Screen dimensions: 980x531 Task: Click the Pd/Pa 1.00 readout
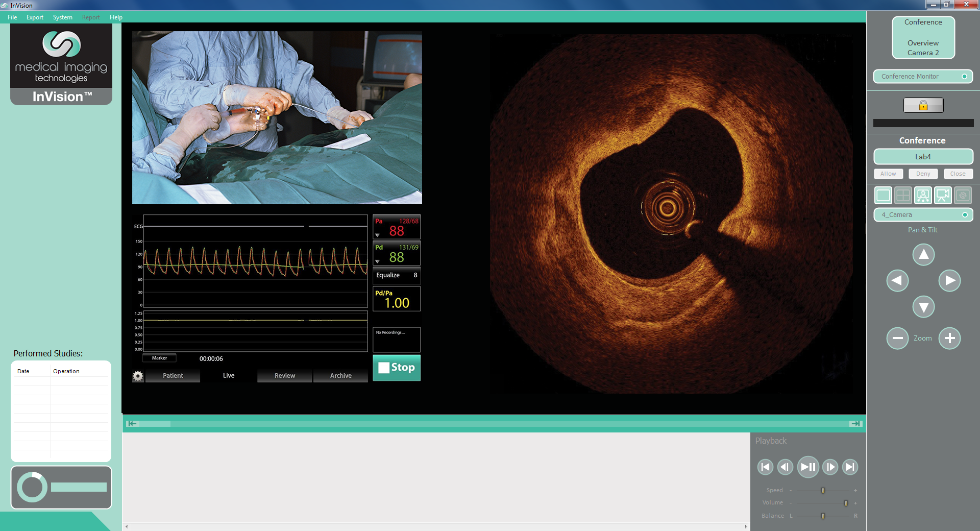coord(397,299)
